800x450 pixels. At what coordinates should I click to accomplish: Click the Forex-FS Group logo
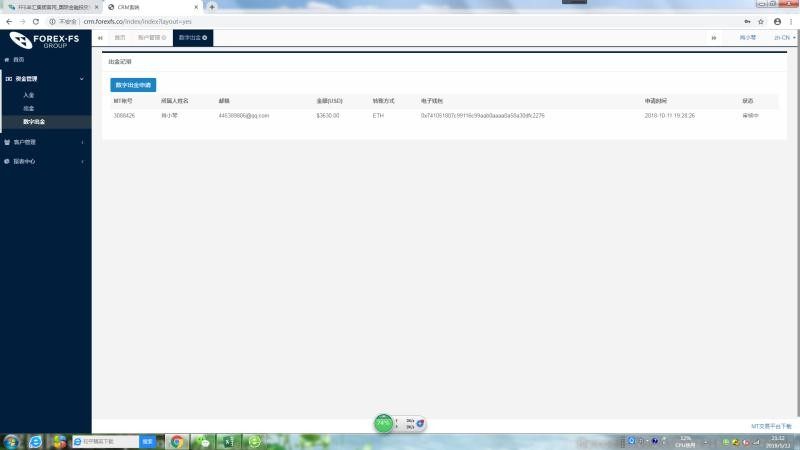tap(45, 41)
